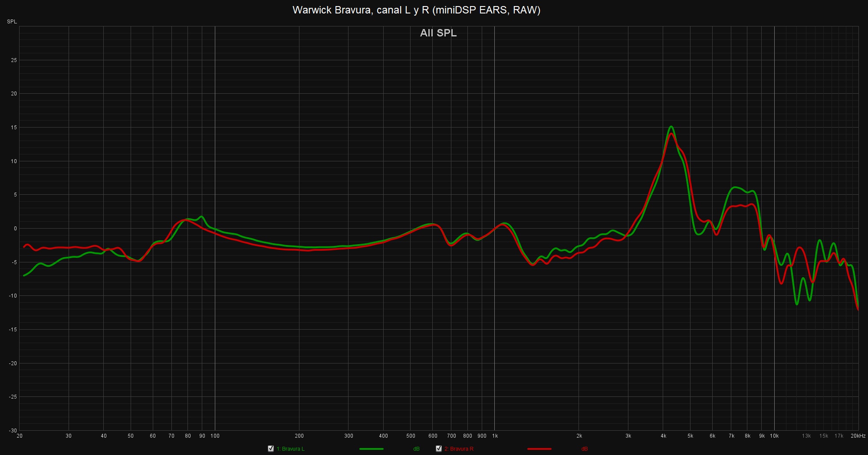Click the 20kHz label on frequency axis
This screenshot has width=868, height=455.
coord(858,436)
